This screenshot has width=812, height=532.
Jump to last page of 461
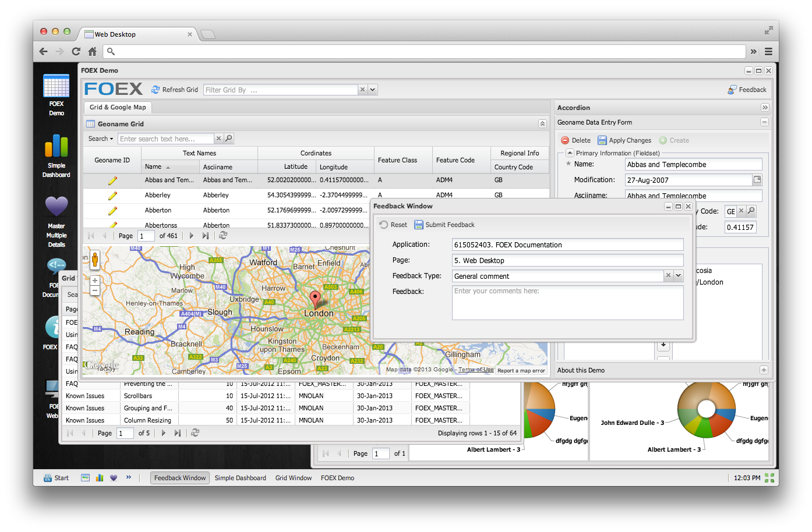tap(206, 236)
